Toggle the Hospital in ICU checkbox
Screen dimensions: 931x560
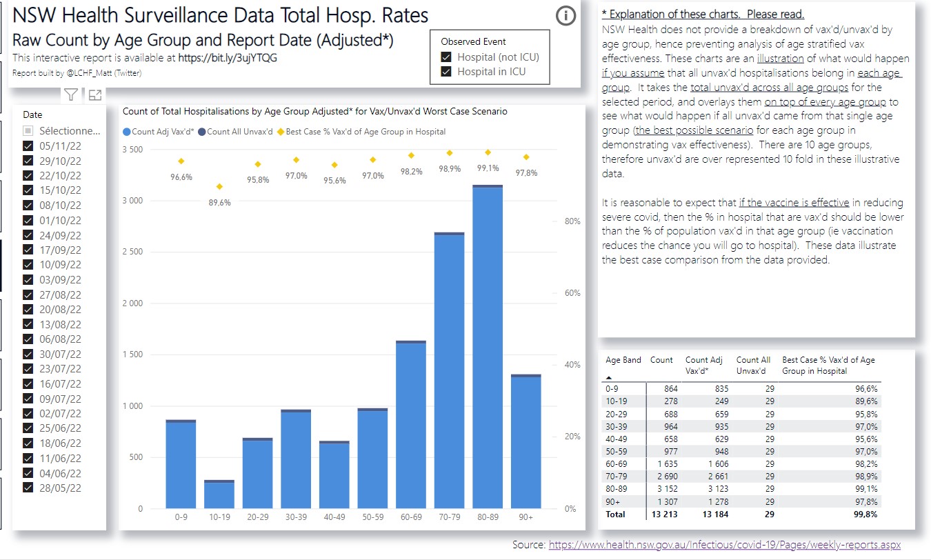pos(446,72)
